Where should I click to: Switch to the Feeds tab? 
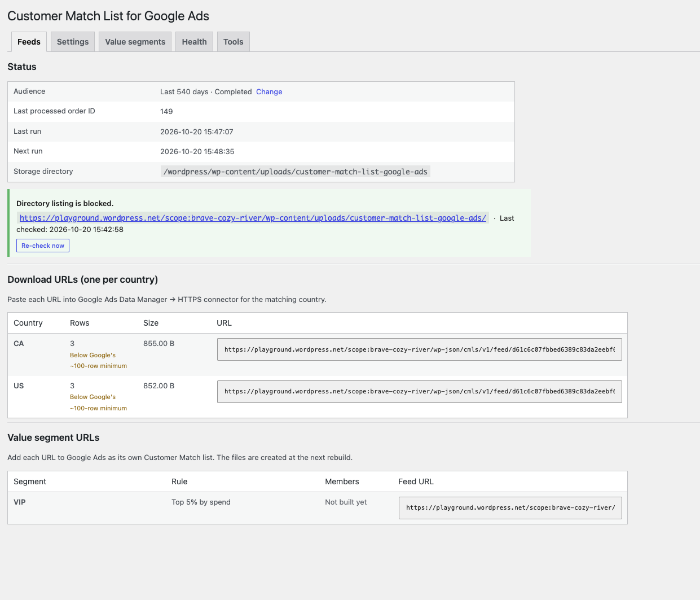pos(29,42)
